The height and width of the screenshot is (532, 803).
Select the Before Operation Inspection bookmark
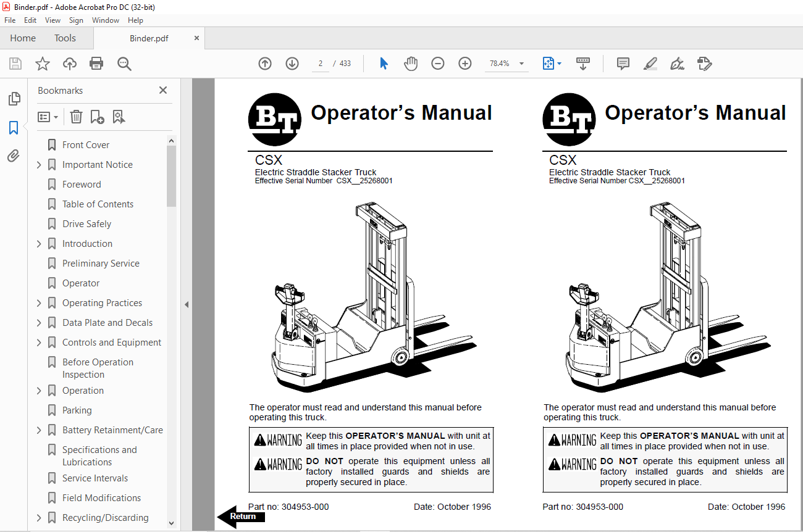coord(98,368)
